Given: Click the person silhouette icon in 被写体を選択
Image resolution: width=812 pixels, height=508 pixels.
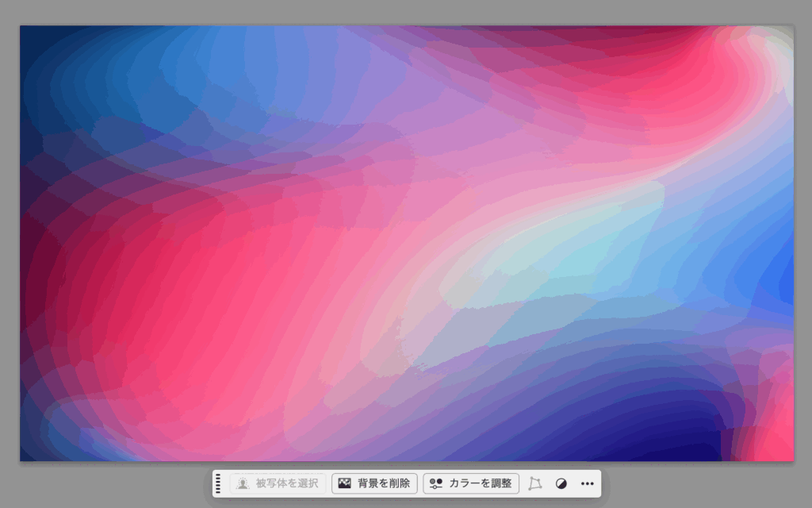Looking at the screenshot, I should coord(243,483).
